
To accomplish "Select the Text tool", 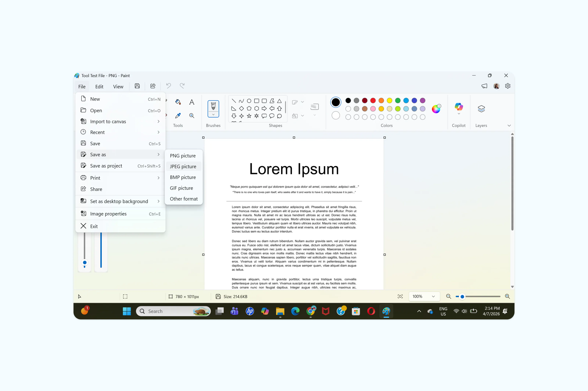I will [191, 102].
